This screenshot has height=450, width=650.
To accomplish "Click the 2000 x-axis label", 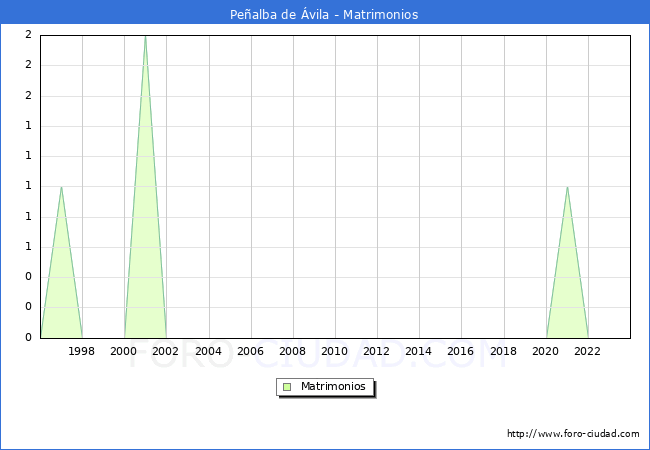I will point(123,351).
